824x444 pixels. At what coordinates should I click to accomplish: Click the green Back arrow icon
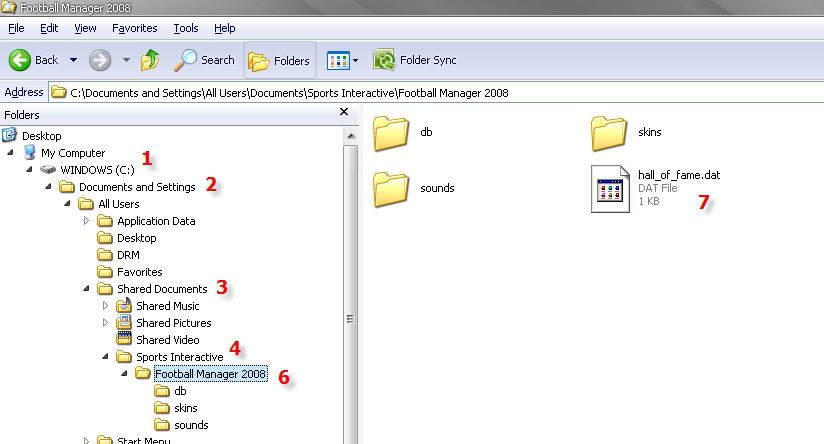pos(20,60)
